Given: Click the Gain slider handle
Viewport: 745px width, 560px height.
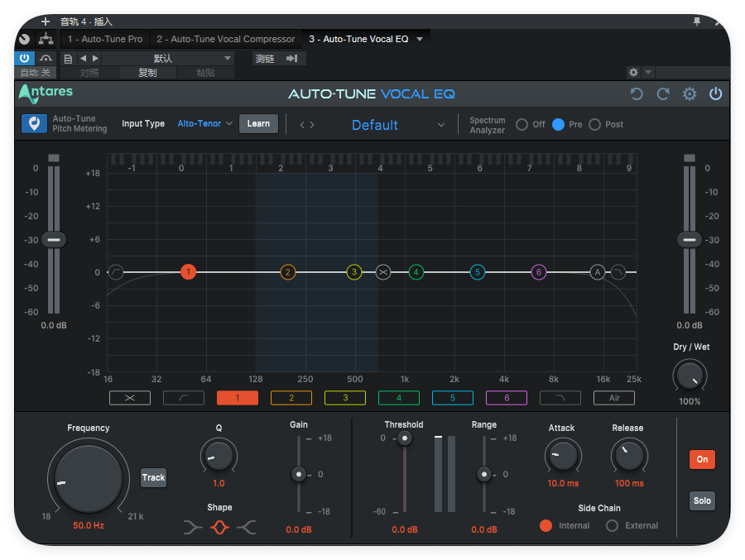Looking at the screenshot, I should coord(299,474).
